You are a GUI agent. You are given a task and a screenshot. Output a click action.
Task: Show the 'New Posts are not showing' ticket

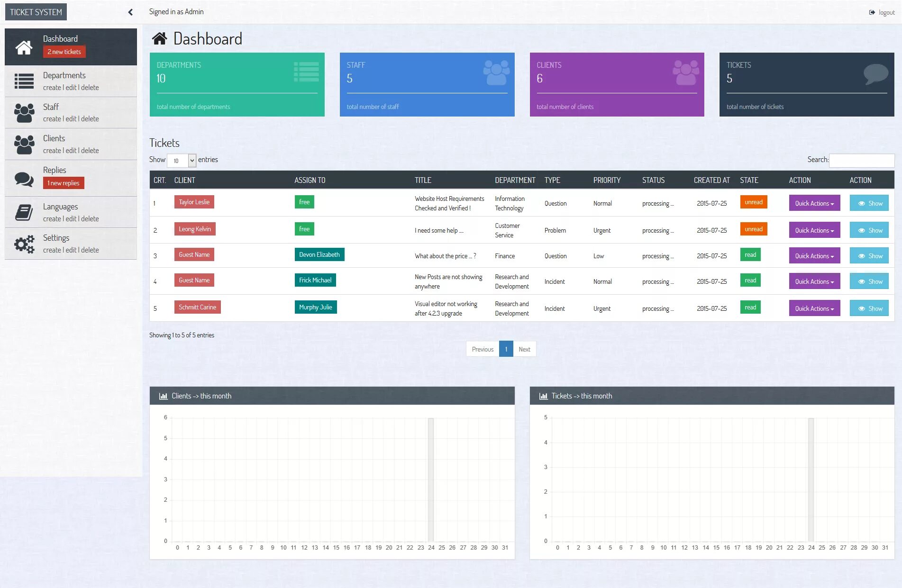[869, 281]
